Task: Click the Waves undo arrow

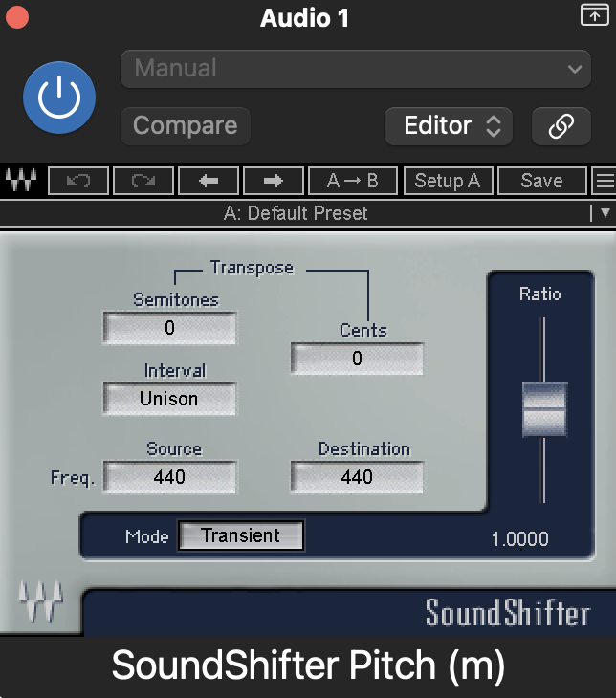Action: (x=78, y=181)
